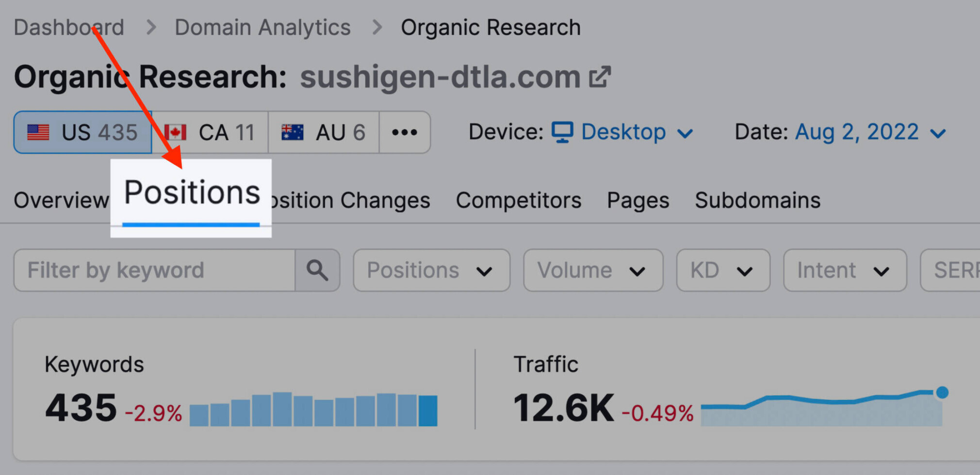Click the magnifier search icon in keyword filter
The height and width of the screenshot is (475, 980).
coord(317,270)
